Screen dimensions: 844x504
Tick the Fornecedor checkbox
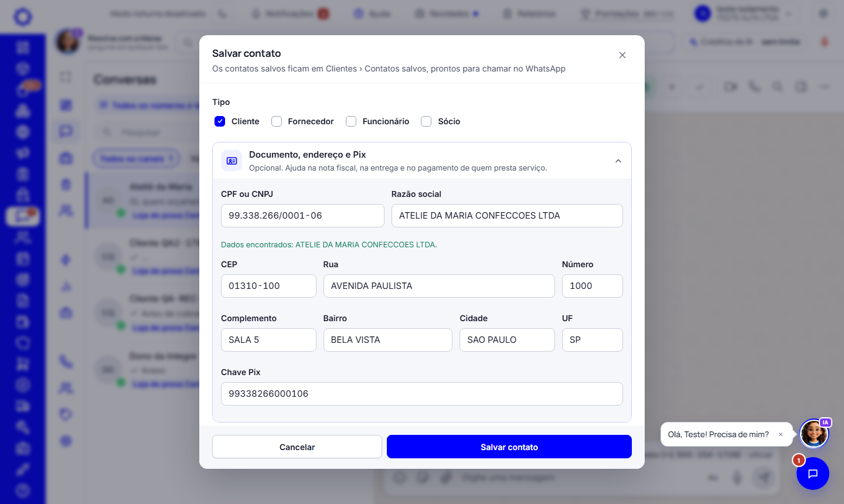pyautogui.click(x=277, y=121)
